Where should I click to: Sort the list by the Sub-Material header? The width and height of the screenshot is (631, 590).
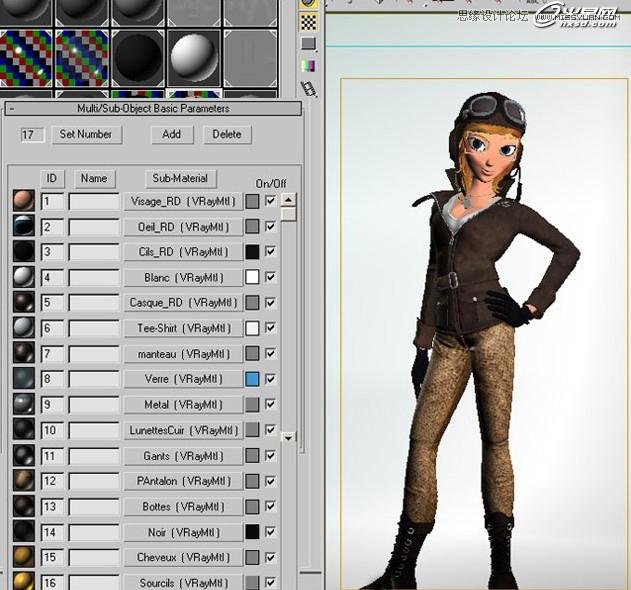[180, 178]
